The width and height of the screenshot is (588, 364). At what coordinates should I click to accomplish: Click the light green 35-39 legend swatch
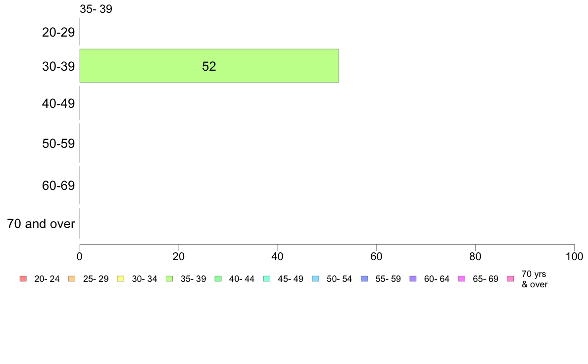click(x=169, y=278)
